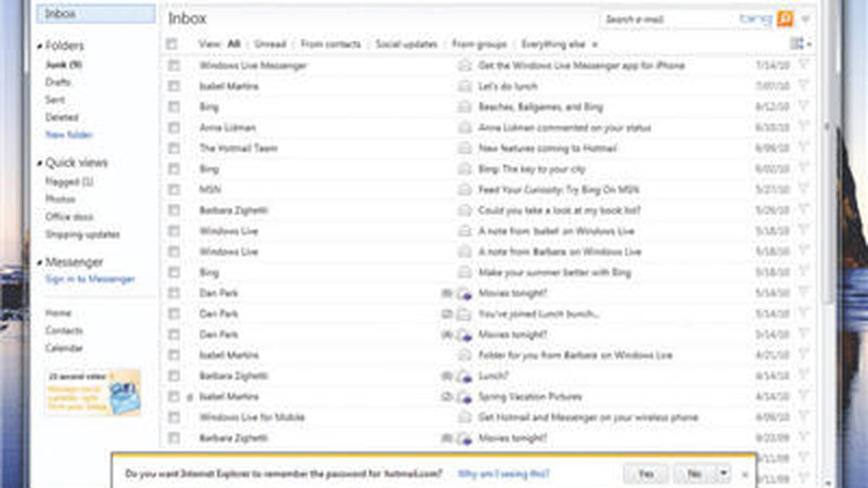This screenshot has width=868, height=488.
Task: Tick the select-all checkbox in the View bar
Action: [x=172, y=44]
